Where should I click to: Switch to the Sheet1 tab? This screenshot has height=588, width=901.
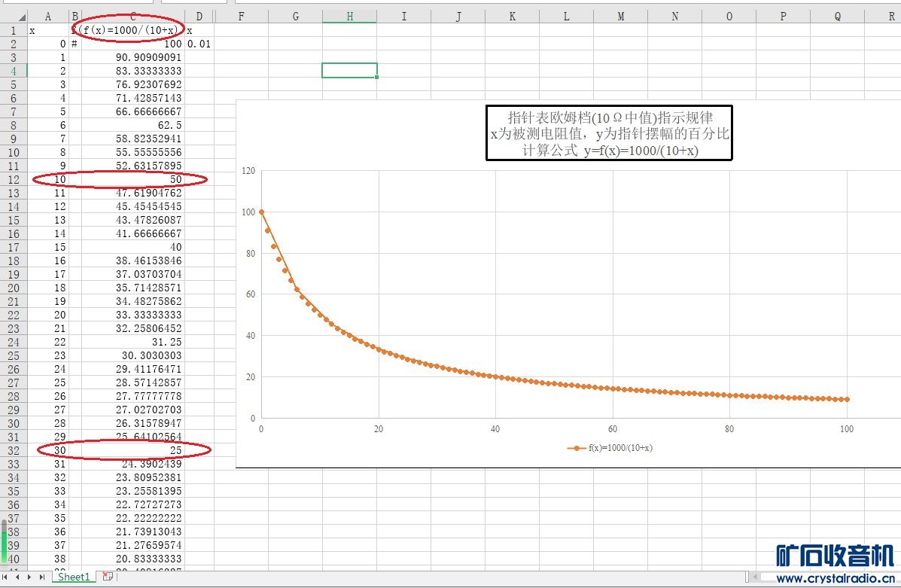click(74, 577)
